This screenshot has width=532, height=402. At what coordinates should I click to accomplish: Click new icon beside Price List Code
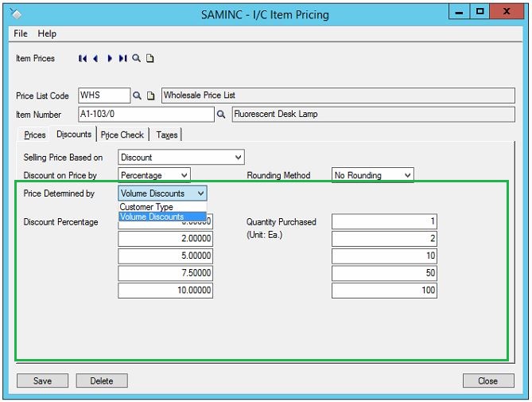(150, 96)
